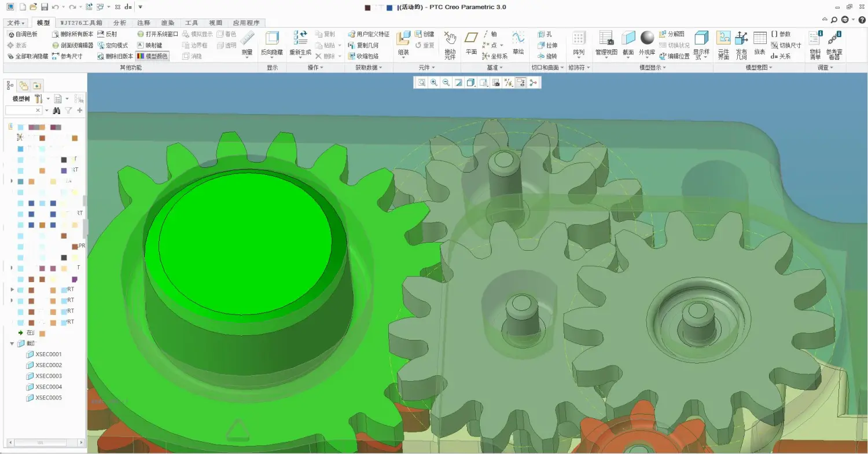This screenshot has width=868, height=454.
Task: Click 用户定义特征 (user-defined feature) button
Action: tap(368, 34)
